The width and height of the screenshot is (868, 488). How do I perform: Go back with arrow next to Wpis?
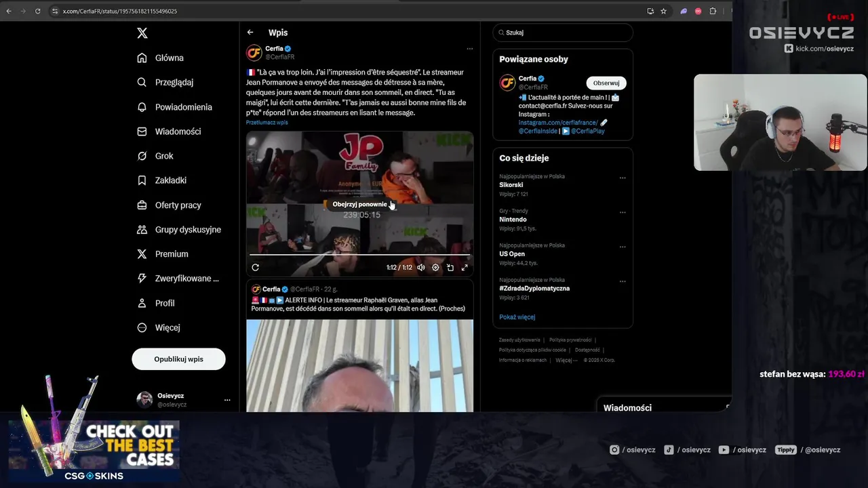[x=250, y=33]
